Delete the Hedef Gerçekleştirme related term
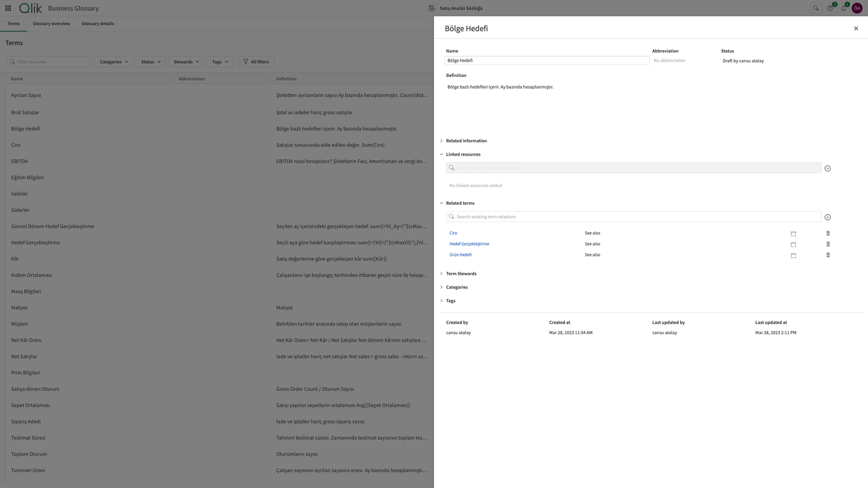This screenshot has height=488, width=868. (x=828, y=244)
